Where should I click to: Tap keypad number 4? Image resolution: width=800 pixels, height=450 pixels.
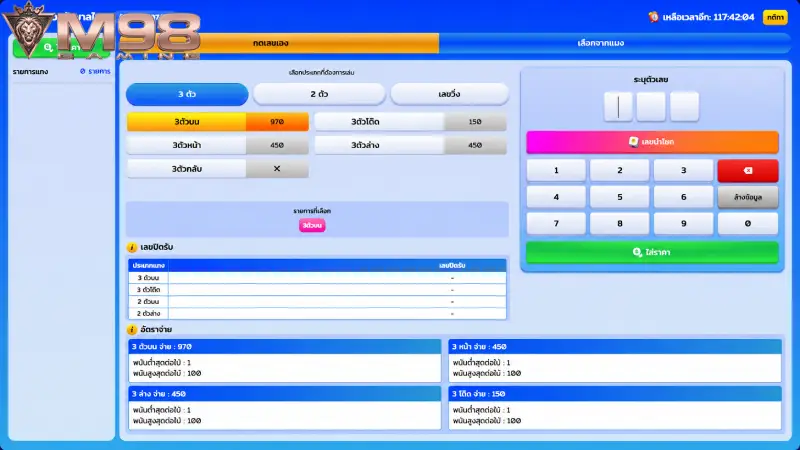pos(556,197)
